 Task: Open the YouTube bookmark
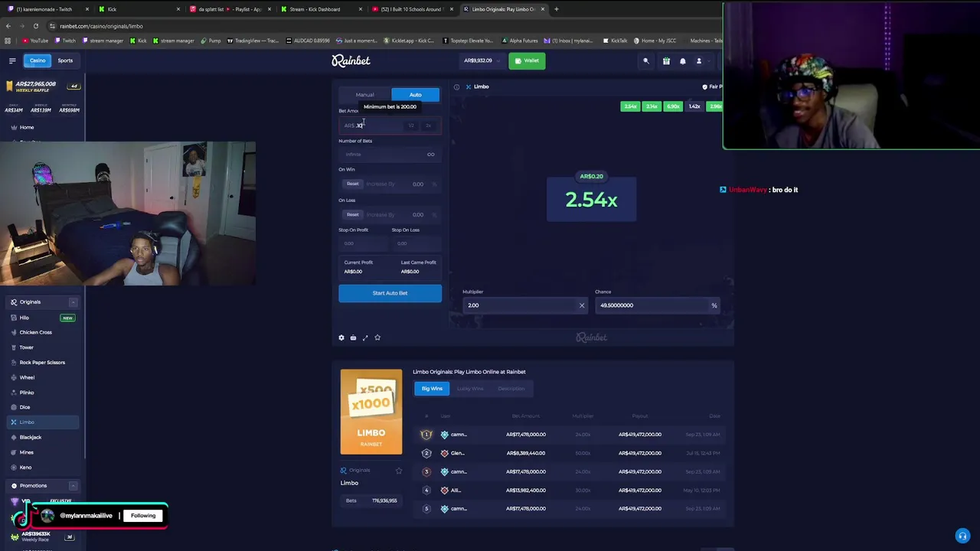[35, 41]
